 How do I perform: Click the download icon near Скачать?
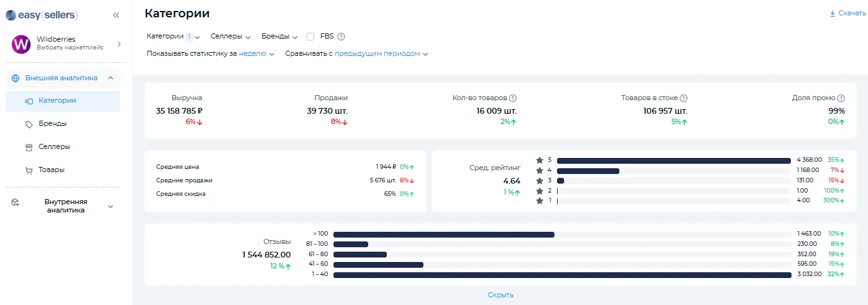[833, 13]
